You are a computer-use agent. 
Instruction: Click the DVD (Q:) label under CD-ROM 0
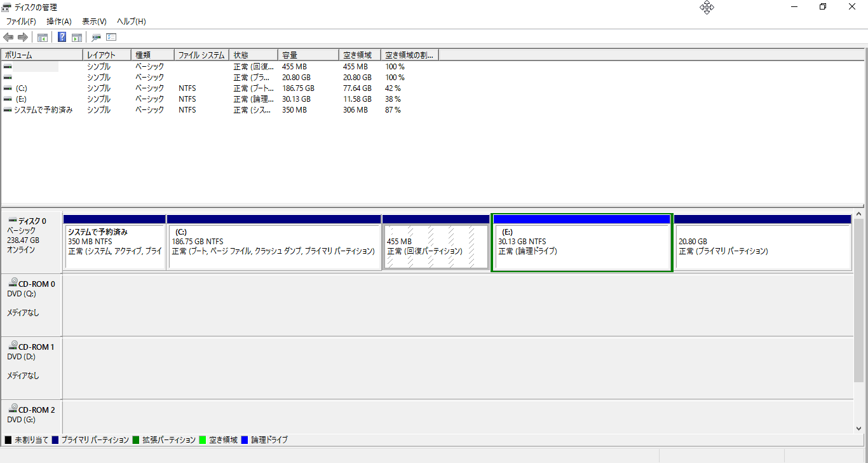pyautogui.click(x=21, y=294)
